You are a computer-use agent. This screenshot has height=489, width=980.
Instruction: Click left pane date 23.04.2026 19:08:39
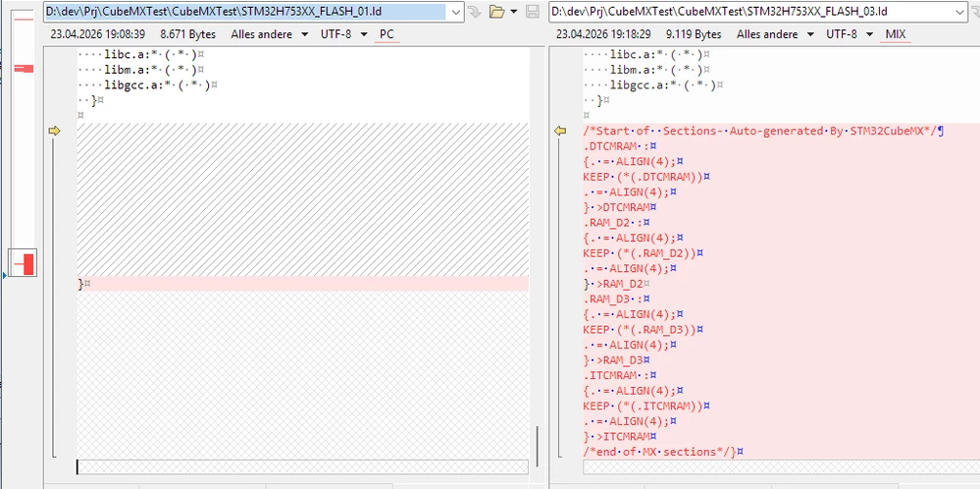(x=98, y=34)
